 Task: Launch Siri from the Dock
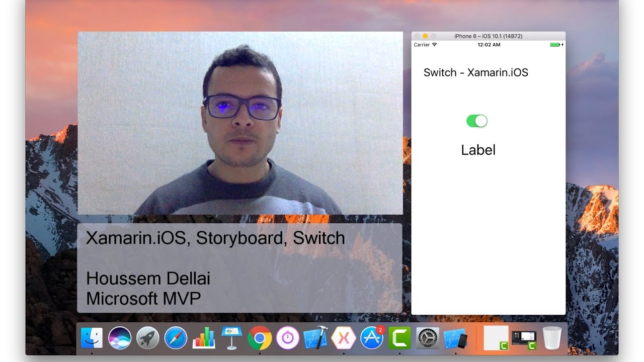[120, 338]
